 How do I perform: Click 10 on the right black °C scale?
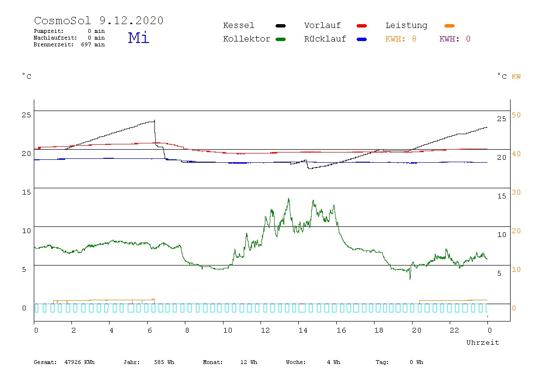(502, 235)
